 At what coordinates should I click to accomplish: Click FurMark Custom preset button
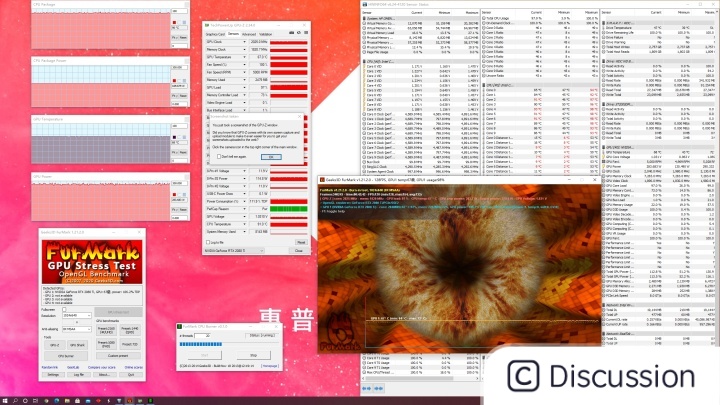click(x=118, y=355)
